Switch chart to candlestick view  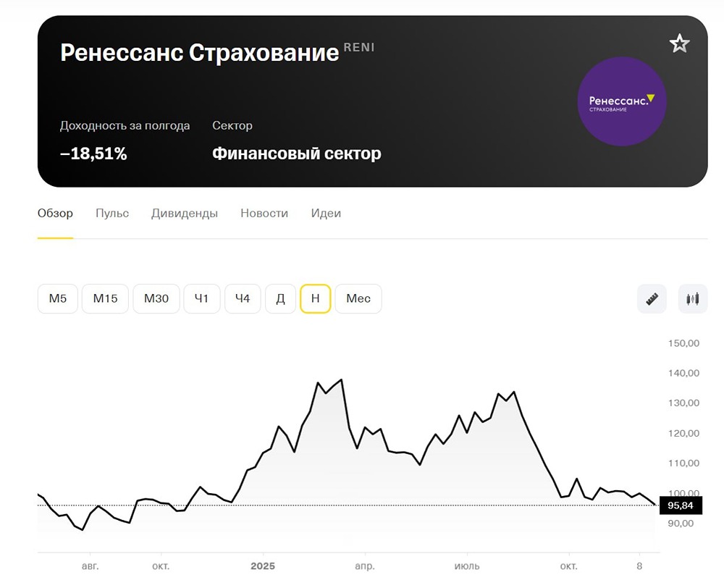(693, 298)
